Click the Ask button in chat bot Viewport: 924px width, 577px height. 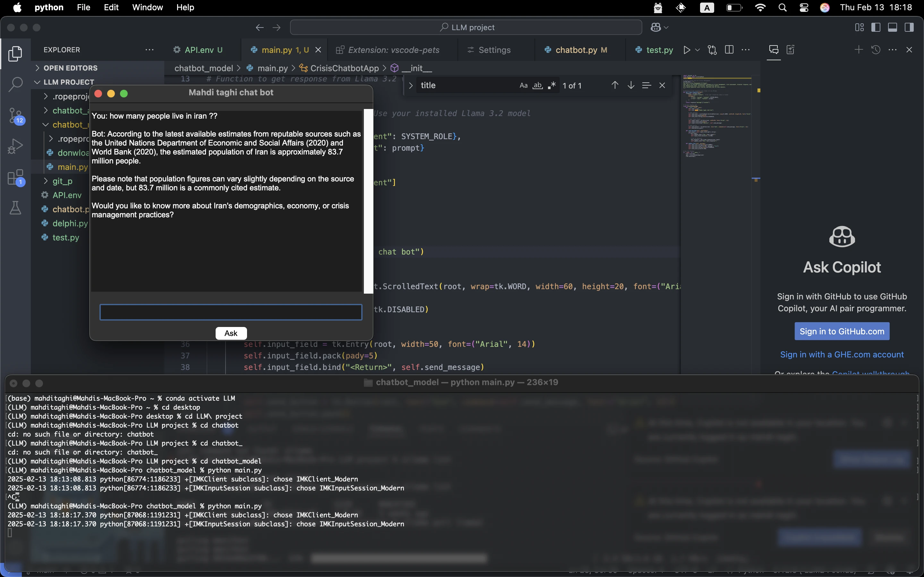click(231, 333)
